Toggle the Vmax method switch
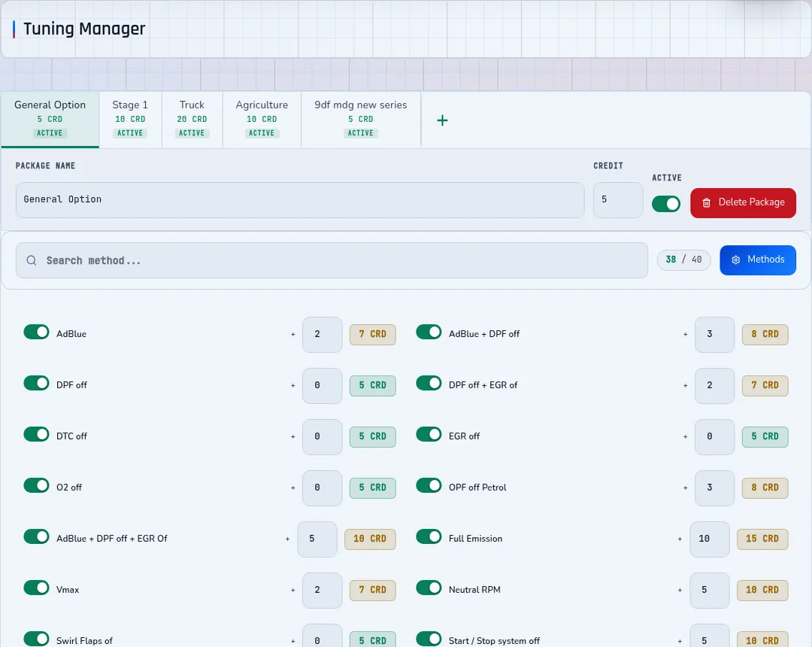Viewport: 812px width, 647px height. (36, 588)
